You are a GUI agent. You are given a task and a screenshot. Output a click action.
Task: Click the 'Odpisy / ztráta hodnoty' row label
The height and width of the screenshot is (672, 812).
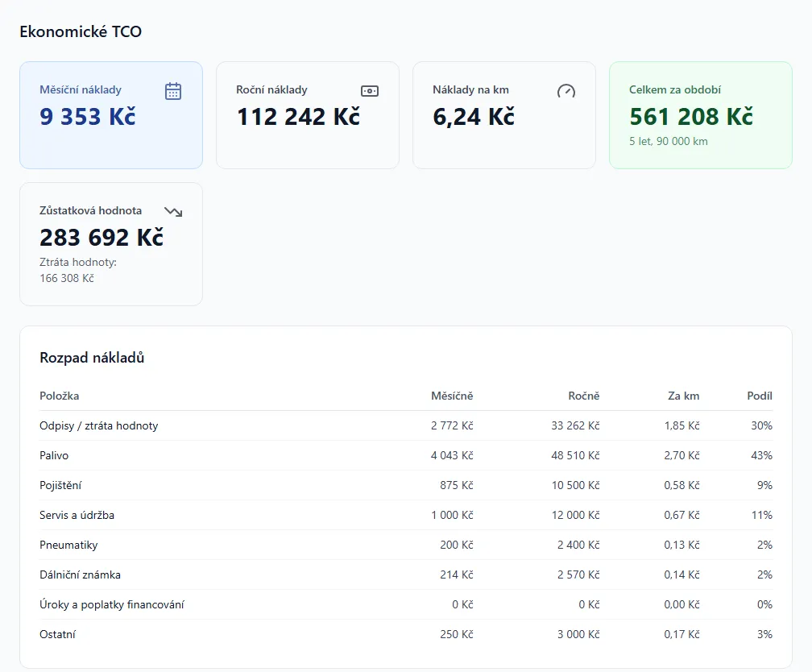(x=98, y=425)
